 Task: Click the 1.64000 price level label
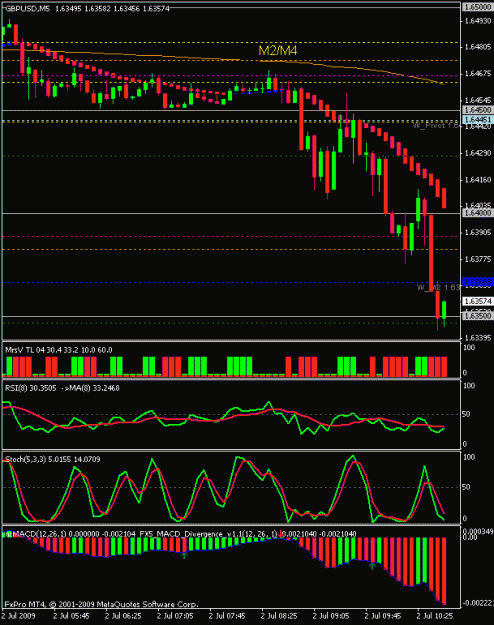478,213
